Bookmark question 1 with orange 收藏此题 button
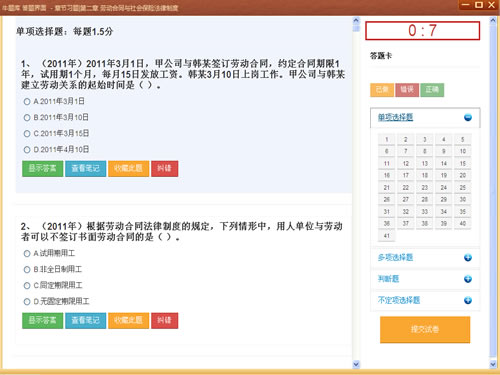The width and height of the screenshot is (500, 375). click(128, 168)
